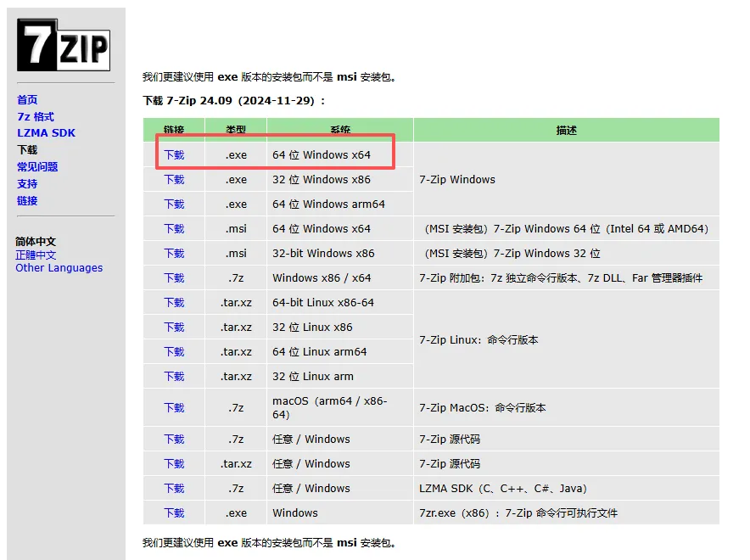Download .msi for 64 位 Windows x64
This screenshot has width=750, height=560.
tap(174, 228)
